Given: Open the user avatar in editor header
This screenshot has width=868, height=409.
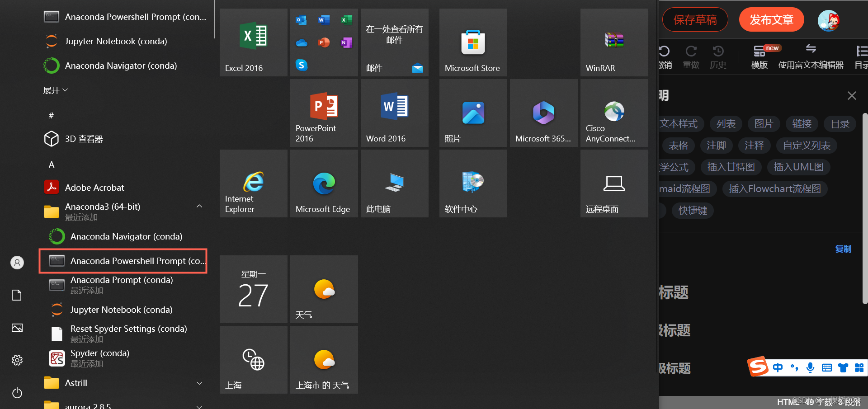Looking at the screenshot, I should (x=829, y=20).
